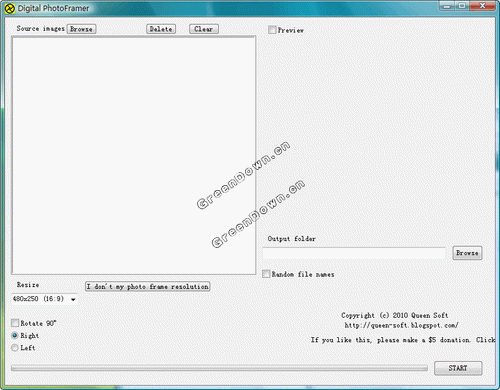Click the dropdown arrow beside 480x250 (16:9)

pyautogui.click(x=73, y=299)
